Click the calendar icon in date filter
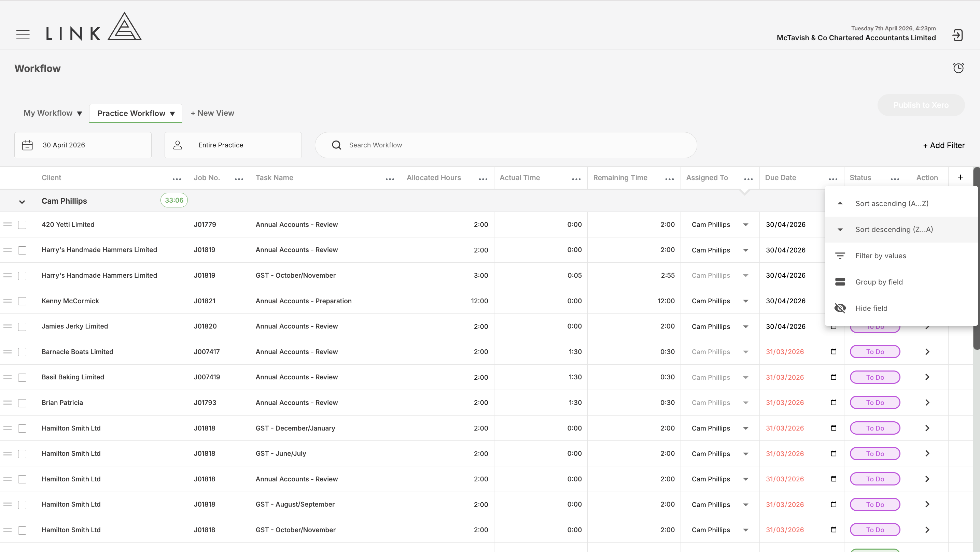This screenshot has height=552, width=980. click(x=27, y=145)
